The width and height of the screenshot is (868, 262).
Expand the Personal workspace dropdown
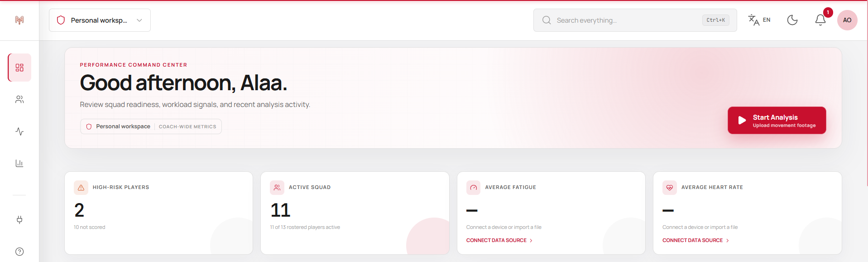point(100,20)
